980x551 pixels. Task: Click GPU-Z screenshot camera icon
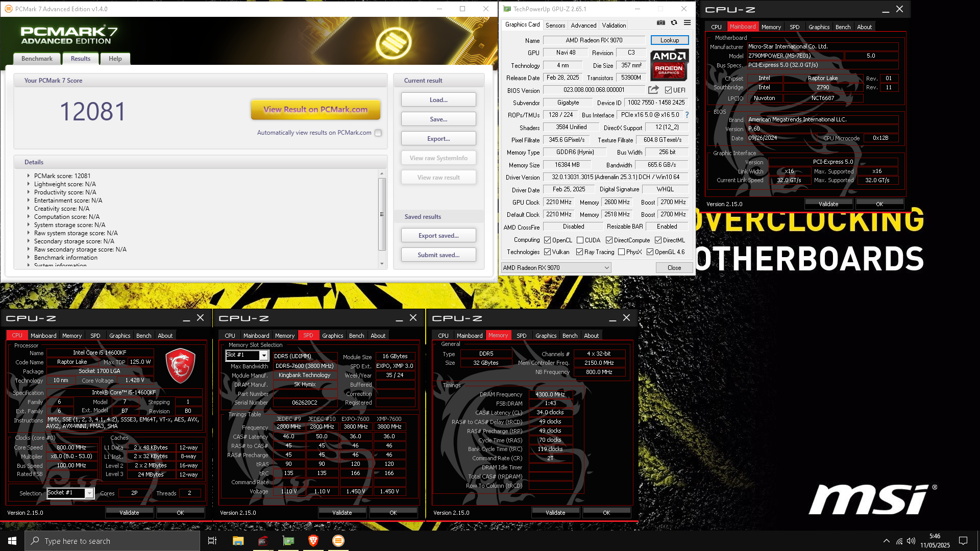pyautogui.click(x=660, y=23)
